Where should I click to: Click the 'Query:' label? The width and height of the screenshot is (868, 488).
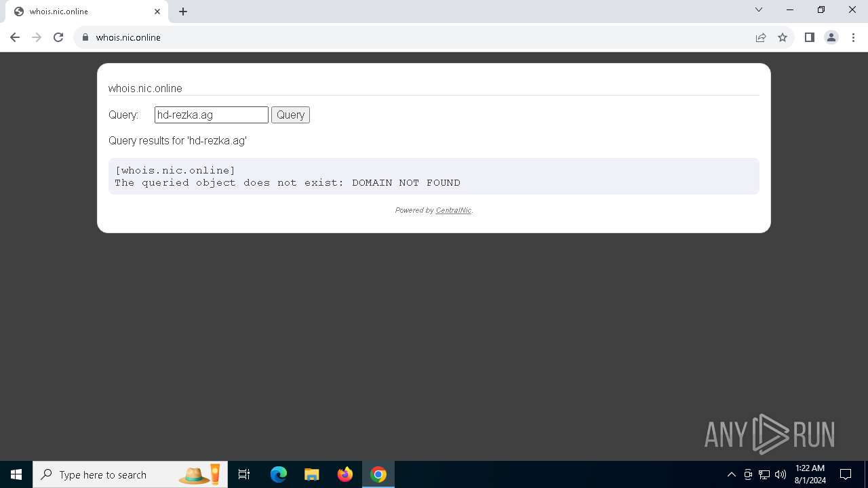(123, 115)
